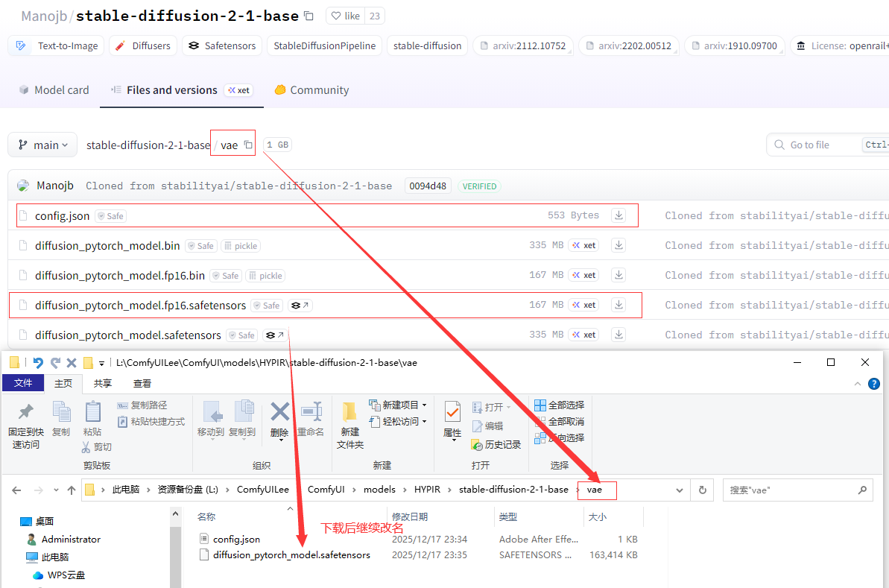Download the config.json file
The image size is (889, 588).
tap(618, 215)
